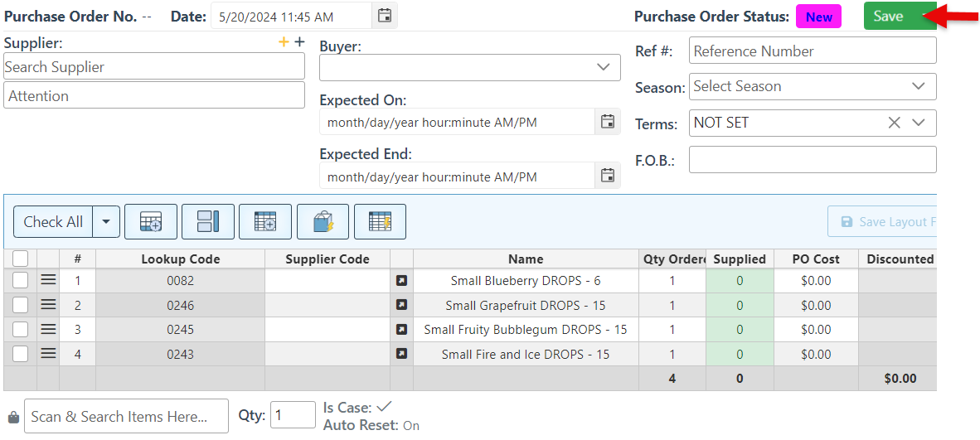Click drag handle icon on row 2
The width and height of the screenshot is (980, 440).
(48, 305)
